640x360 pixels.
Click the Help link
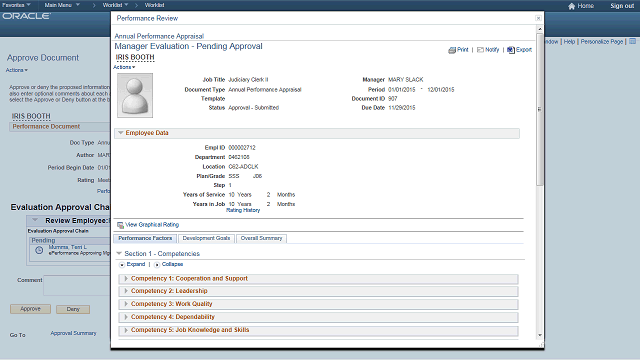569,42
